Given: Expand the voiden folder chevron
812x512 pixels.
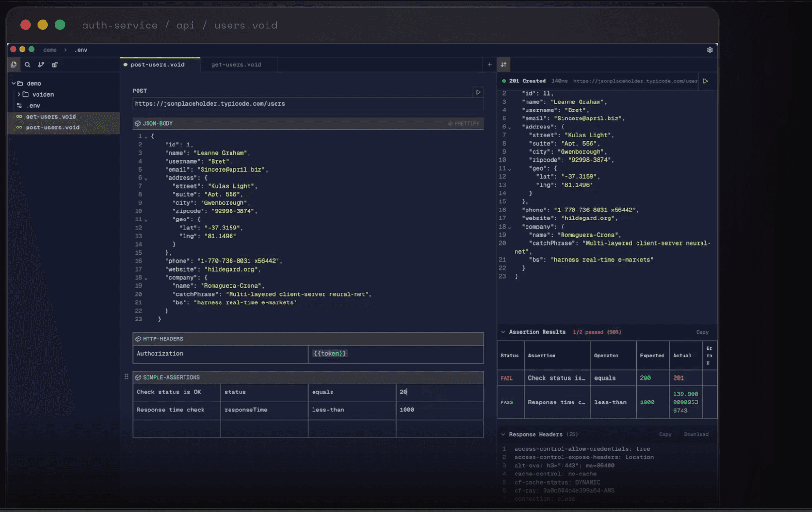Looking at the screenshot, I should click(19, 94).
